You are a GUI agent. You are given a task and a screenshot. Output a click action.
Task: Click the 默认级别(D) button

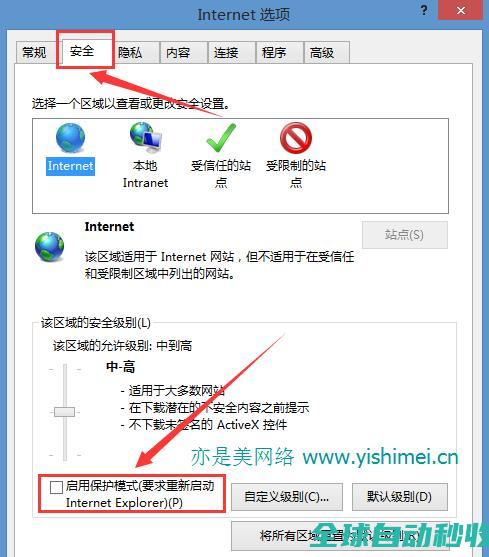pos(400,497)
